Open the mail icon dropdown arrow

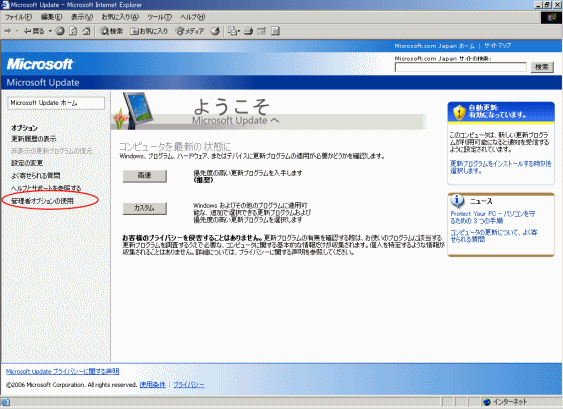239,31
